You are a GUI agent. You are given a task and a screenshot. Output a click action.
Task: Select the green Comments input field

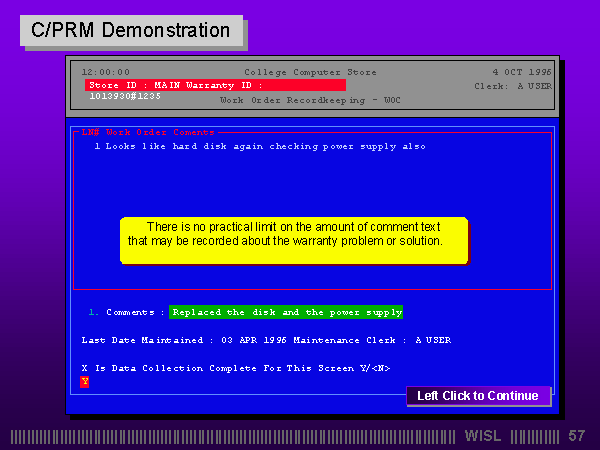pyautogui.click(x=286, y=312)
